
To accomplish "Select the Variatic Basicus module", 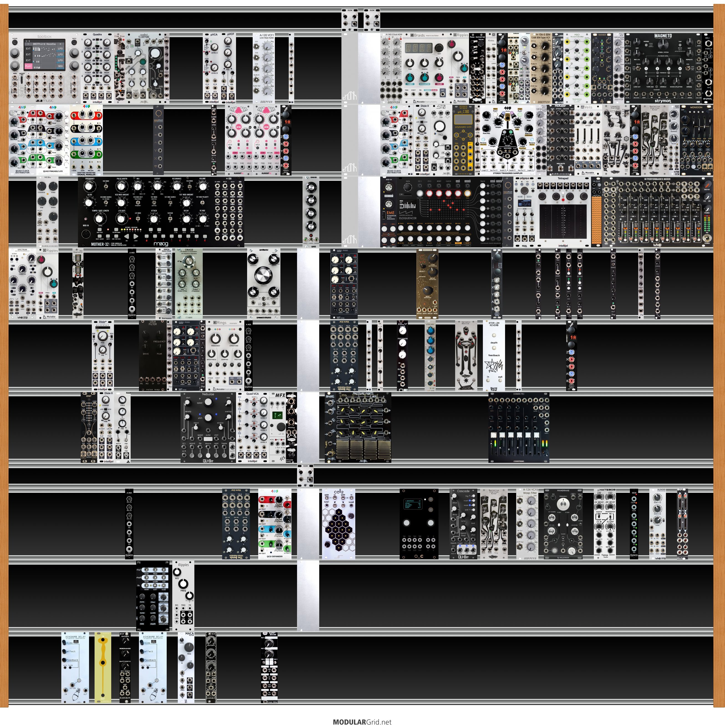I will coord(466,356).
